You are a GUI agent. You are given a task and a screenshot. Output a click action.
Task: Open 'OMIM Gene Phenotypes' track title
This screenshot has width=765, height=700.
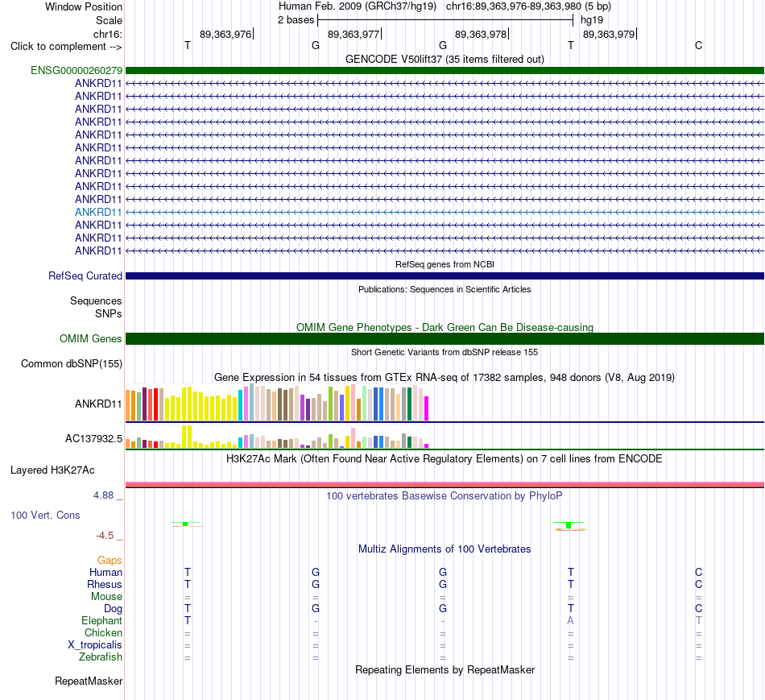(x=445, y=327)
